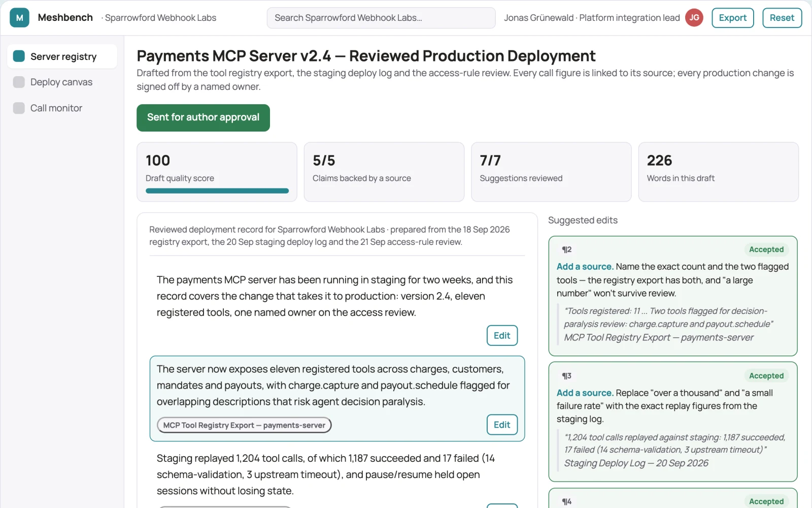Open the MCP Tool Registry Export source chip

(x=244, y=425)
